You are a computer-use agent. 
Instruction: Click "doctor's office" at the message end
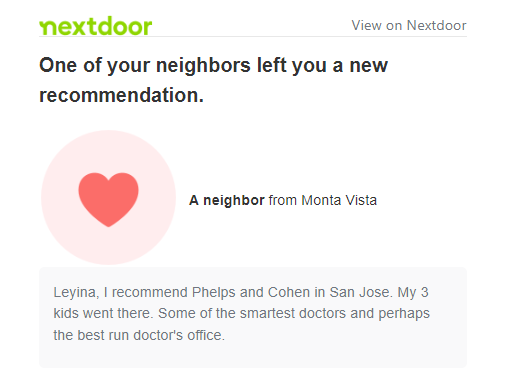(179, 335)
